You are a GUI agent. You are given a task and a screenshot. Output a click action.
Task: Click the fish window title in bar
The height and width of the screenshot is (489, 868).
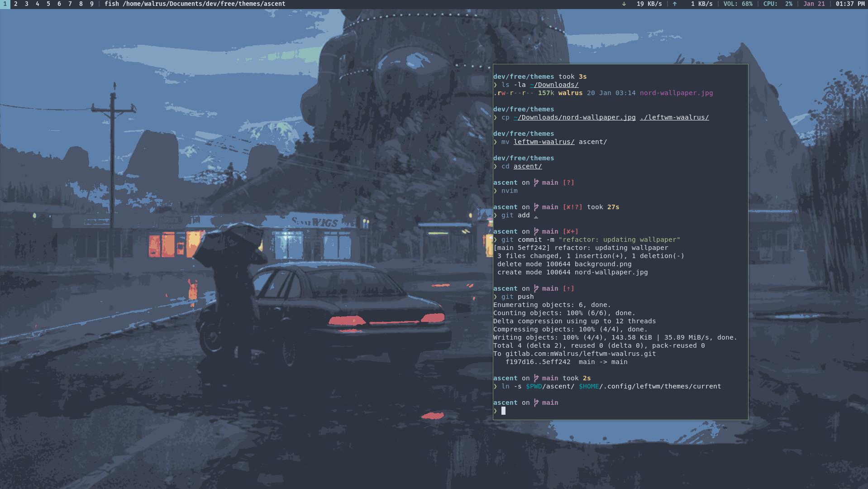[x=195, y=4]
